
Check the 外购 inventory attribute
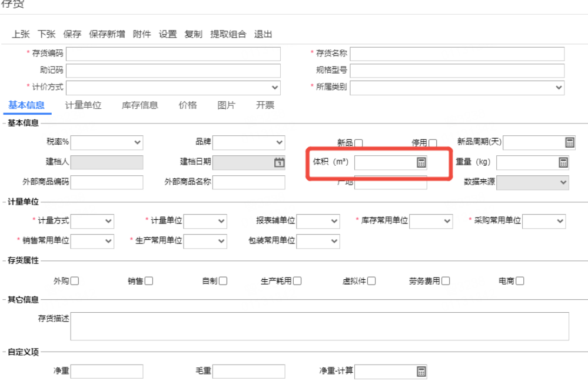[x=75, y=281]
